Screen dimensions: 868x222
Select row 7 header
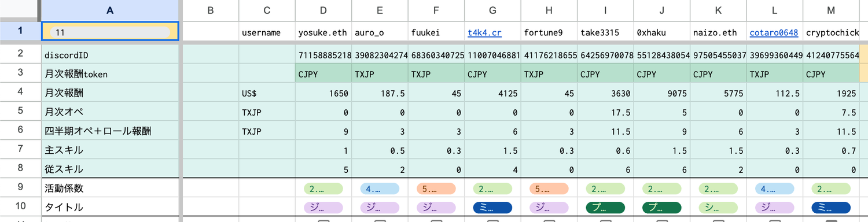pos(20,150)
